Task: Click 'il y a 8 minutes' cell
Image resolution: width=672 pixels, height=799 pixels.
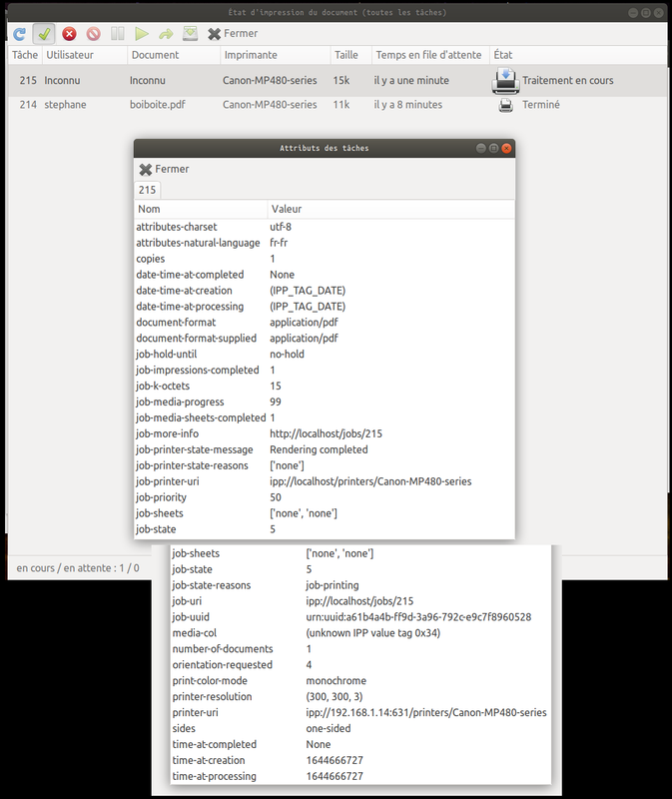Action: pyautogui.click(x=408, y=105)
